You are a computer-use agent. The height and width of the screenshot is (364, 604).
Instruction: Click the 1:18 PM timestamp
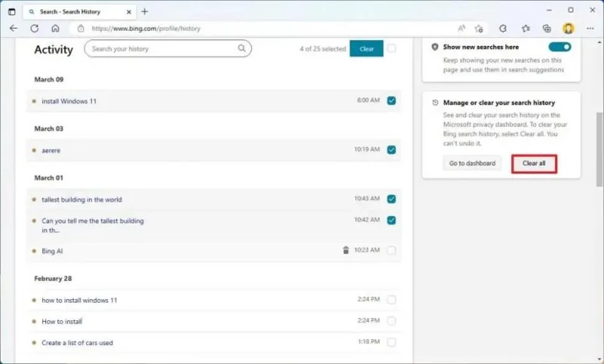pyautogui.click(x=368, y=341)
